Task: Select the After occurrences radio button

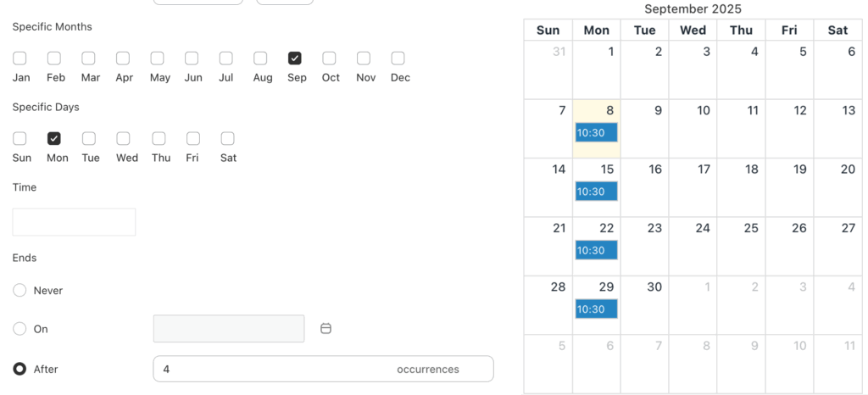Action: [x=19, y=370]
